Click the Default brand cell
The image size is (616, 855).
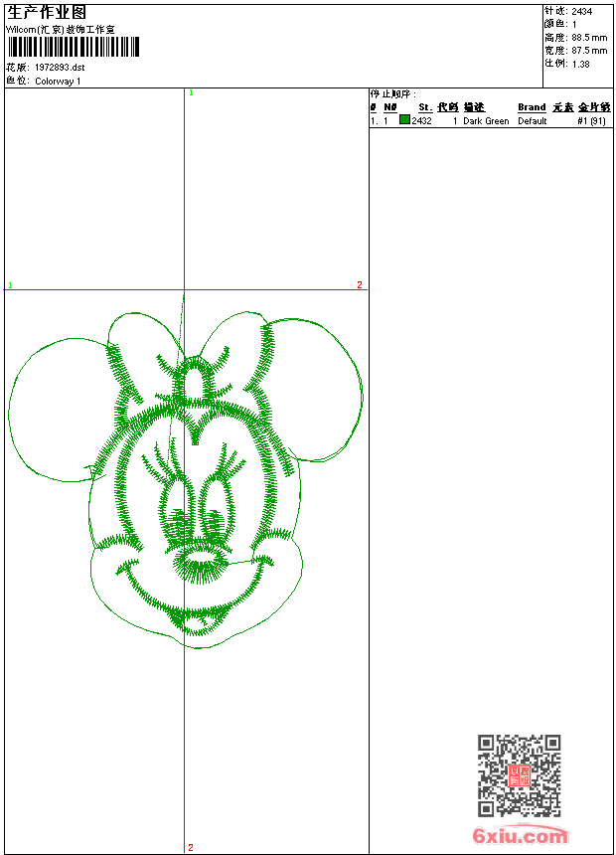532,121
